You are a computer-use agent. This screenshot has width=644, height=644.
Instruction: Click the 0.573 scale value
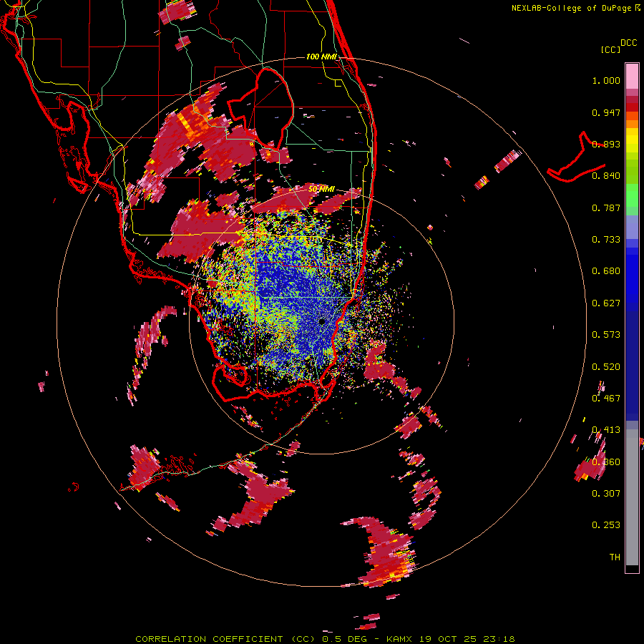(x=606, y=335)
